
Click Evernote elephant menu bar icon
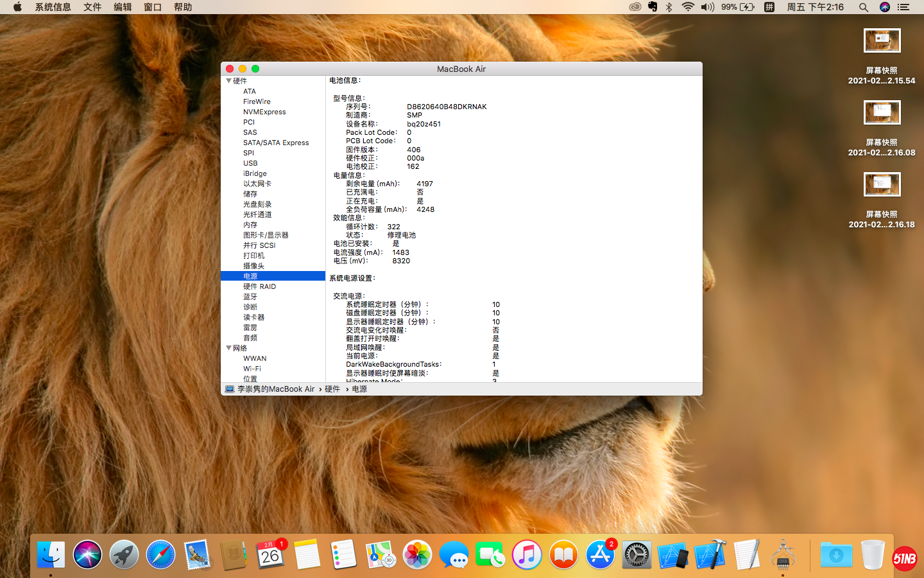[x=653, y=7]
